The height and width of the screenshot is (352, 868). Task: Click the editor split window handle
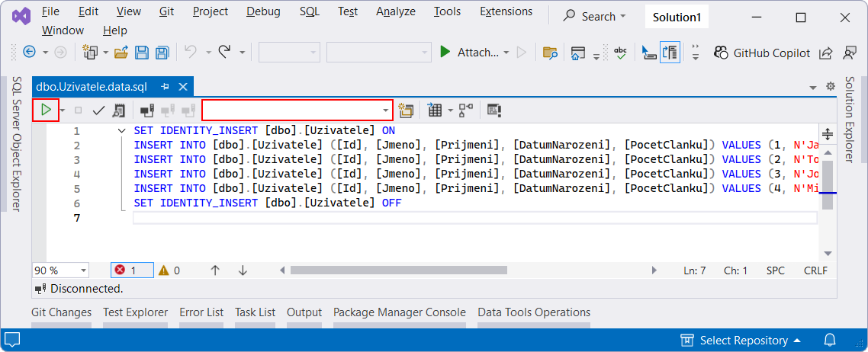point(828,134)
